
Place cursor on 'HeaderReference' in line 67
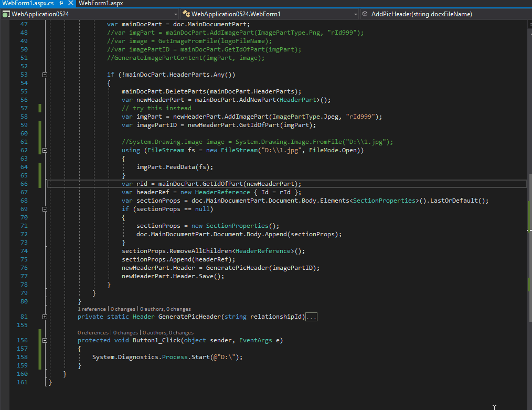(222, 193)
